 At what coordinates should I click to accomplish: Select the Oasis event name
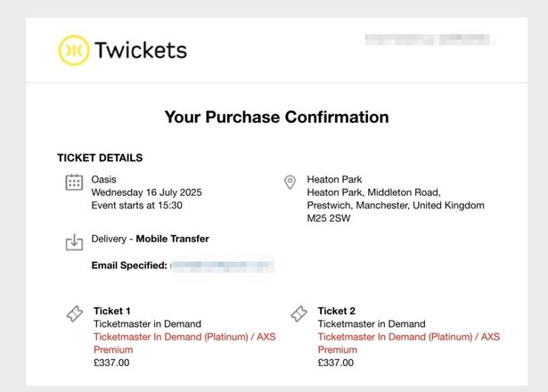pos(104,179)
